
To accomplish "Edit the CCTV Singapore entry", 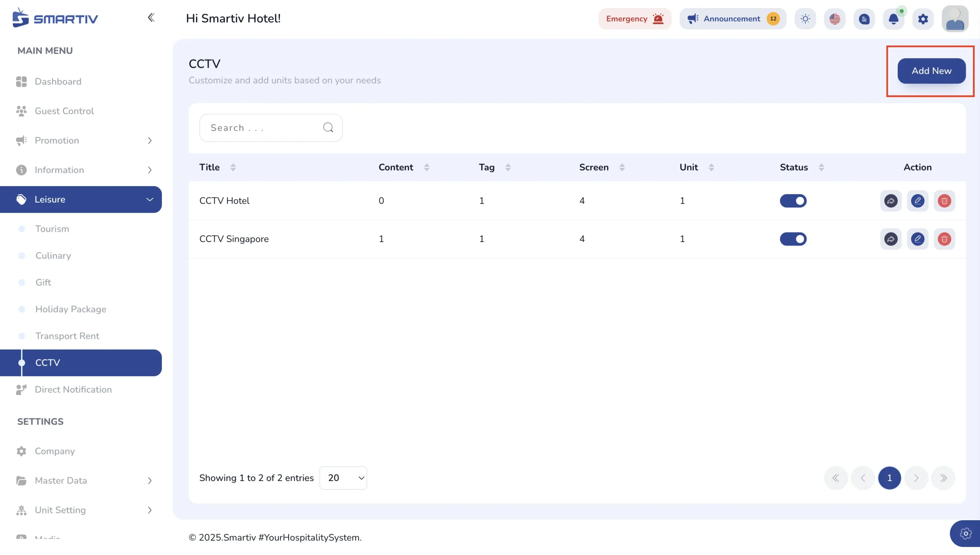I will tap(918, 239).
